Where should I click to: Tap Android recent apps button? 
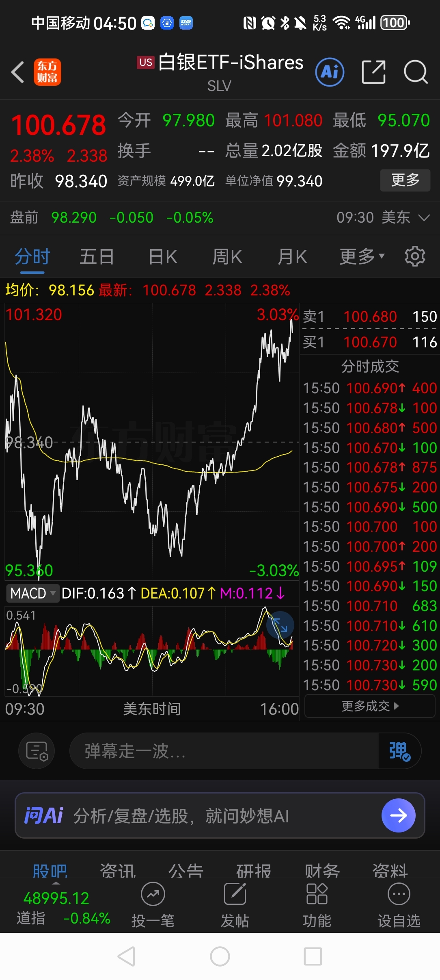[313, 956]
